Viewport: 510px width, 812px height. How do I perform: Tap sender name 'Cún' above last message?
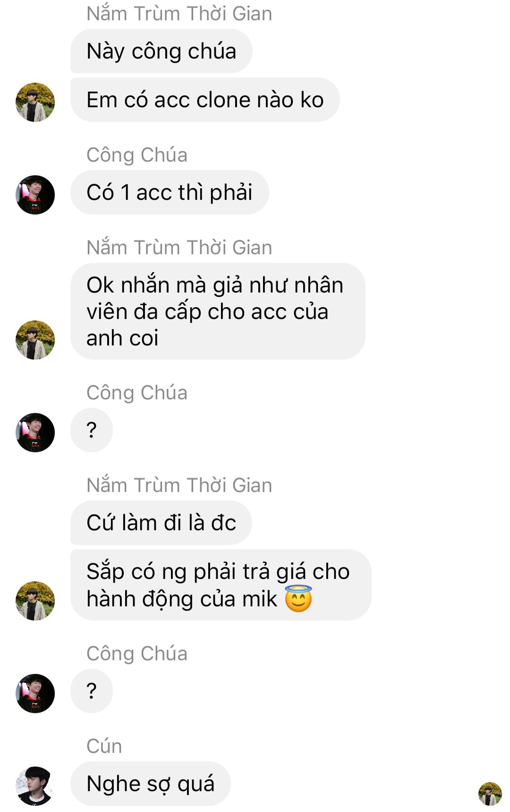tap(104, 746)
